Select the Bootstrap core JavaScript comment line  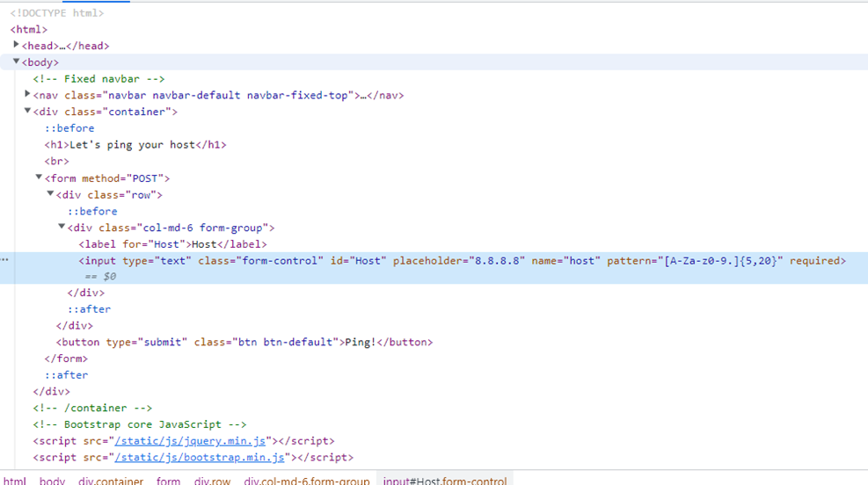(x=140, y=424)
